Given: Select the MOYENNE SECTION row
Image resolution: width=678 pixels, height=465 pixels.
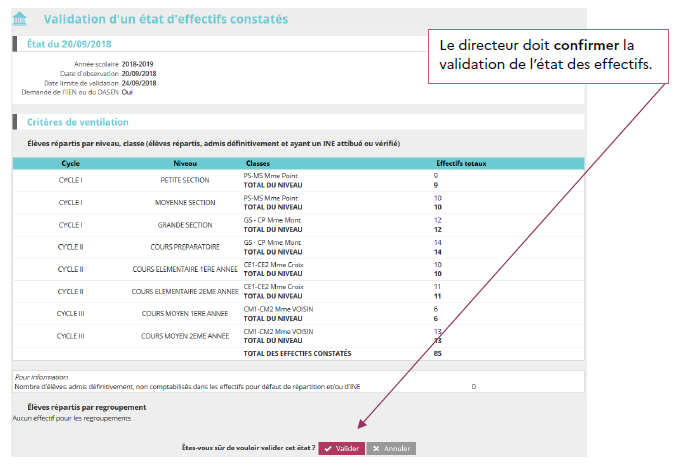Looking at the screenshot, I should (x=185, y=203).
